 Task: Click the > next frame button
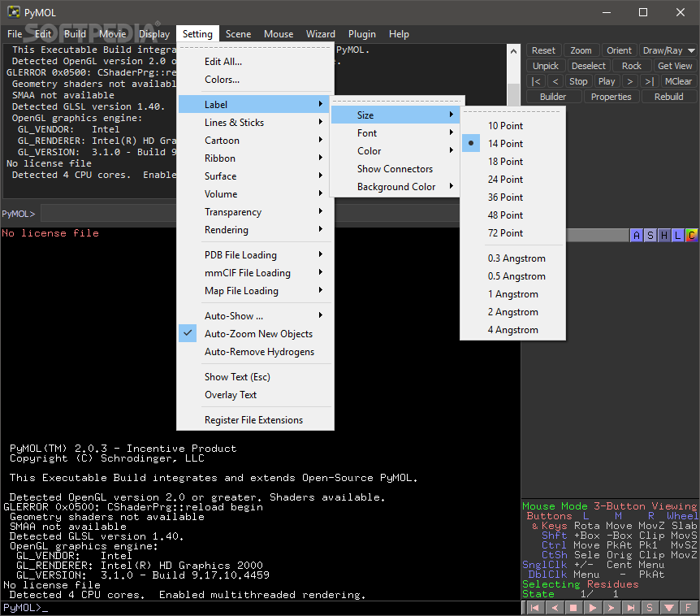pos(630,81)
